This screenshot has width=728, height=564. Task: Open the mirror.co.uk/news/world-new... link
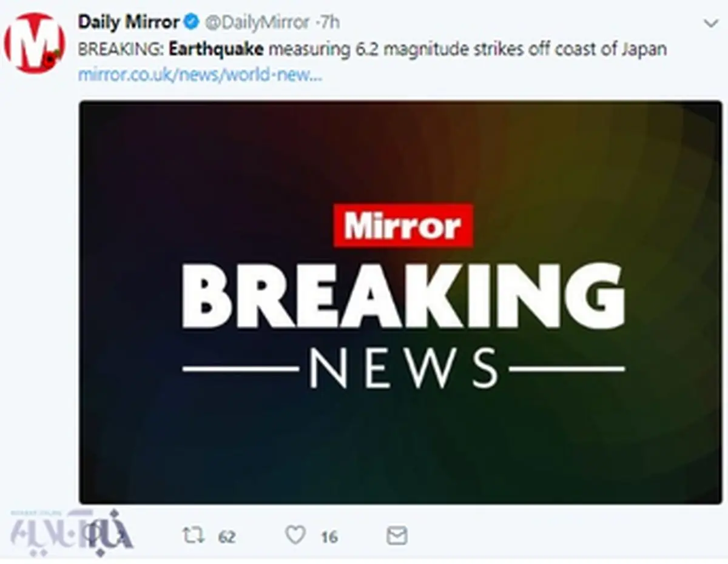[x=200, y=76]
